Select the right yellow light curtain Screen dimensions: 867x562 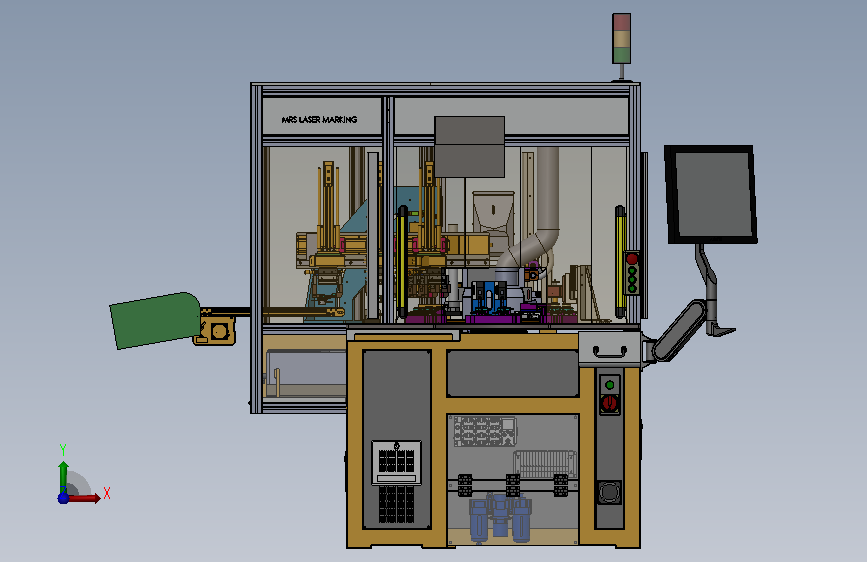point(620,262)
